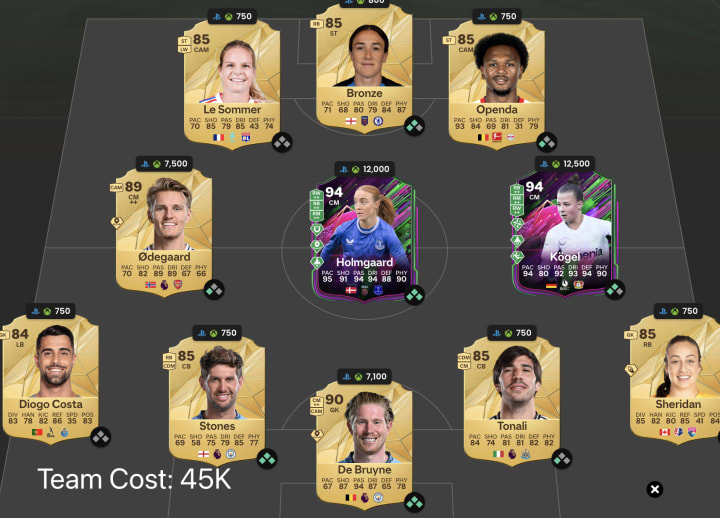
Task: Click the chemistry diamonds badge beside Bronze
Action: pos(415,126)
